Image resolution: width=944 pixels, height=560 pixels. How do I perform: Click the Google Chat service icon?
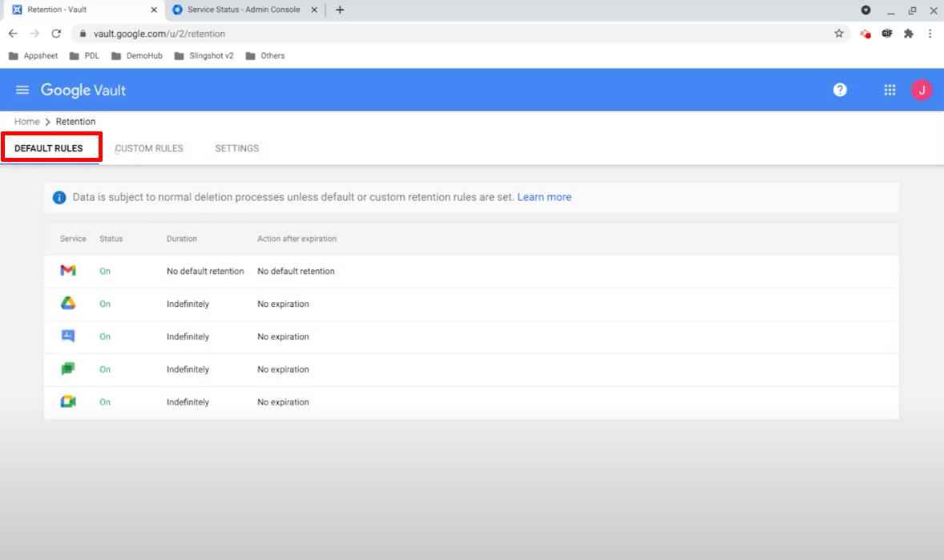[x=68, y=369]
